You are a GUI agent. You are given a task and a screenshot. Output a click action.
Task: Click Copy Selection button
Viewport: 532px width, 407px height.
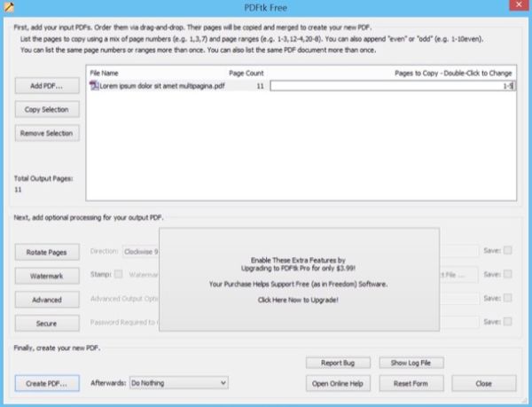[47, 110]
